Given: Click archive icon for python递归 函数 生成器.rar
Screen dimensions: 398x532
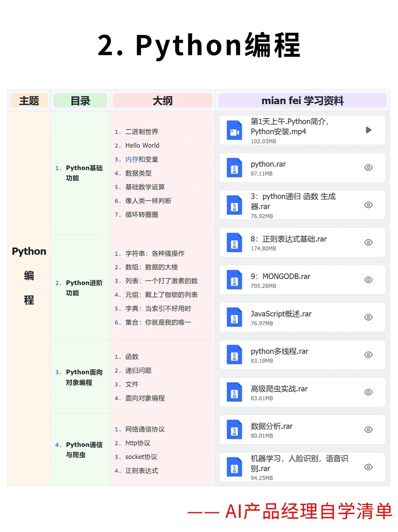Looking at the screenshot, I should [234, 205].
